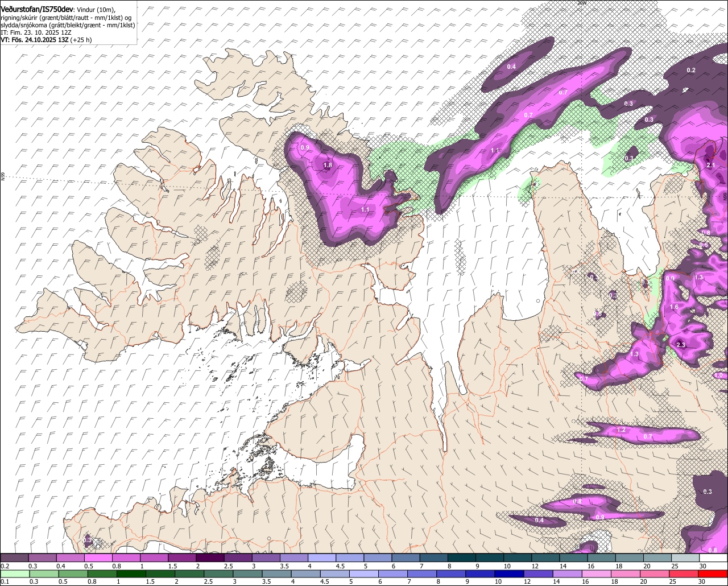Click the 2.3 precipitation value on the map

point(681,345)
